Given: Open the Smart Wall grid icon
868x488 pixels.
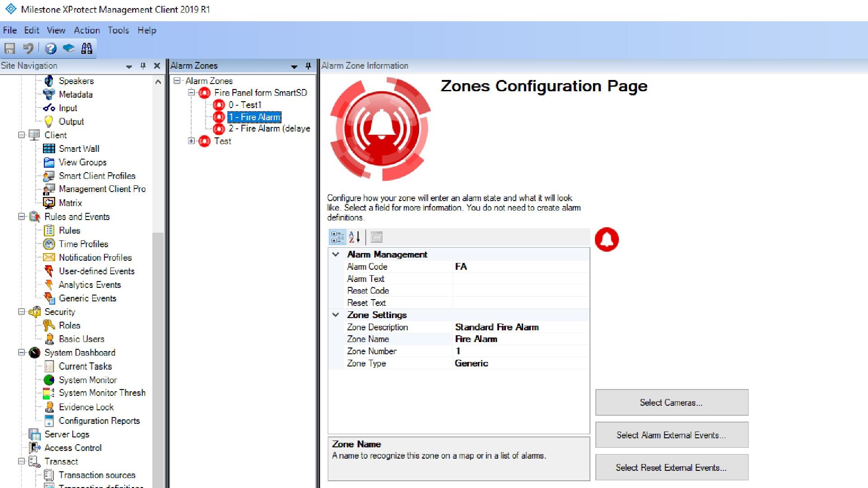Looking at the screenshot, I should [x=49, y=149].
